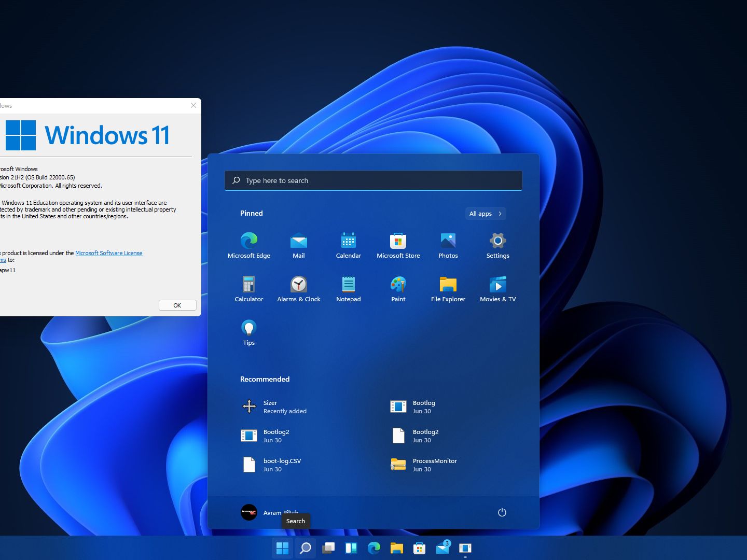
Task: Open Avram Piltch user account menu
Action: 270,512
